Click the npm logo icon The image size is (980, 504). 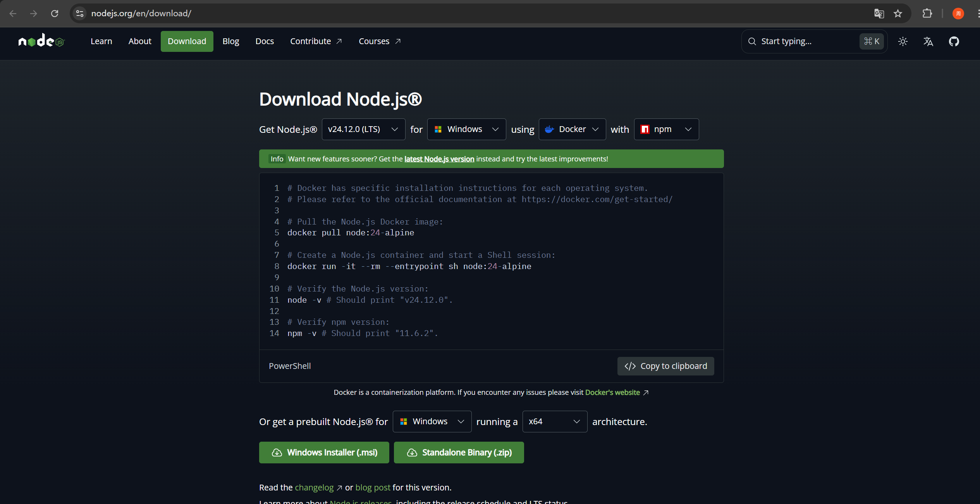(x=645, y=129)
